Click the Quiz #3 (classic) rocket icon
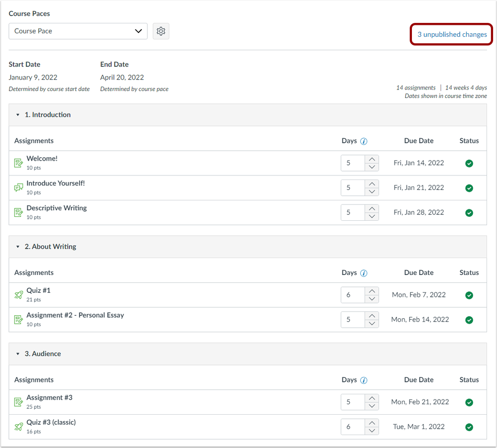This screenshot has width=497, height=448. (18, 427)
